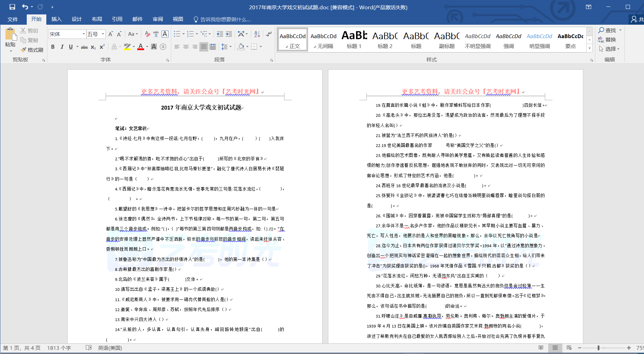This screenshot has height=354, width=644.
Task: Click the Shading paint bucket icon
Action: point(241,47)
